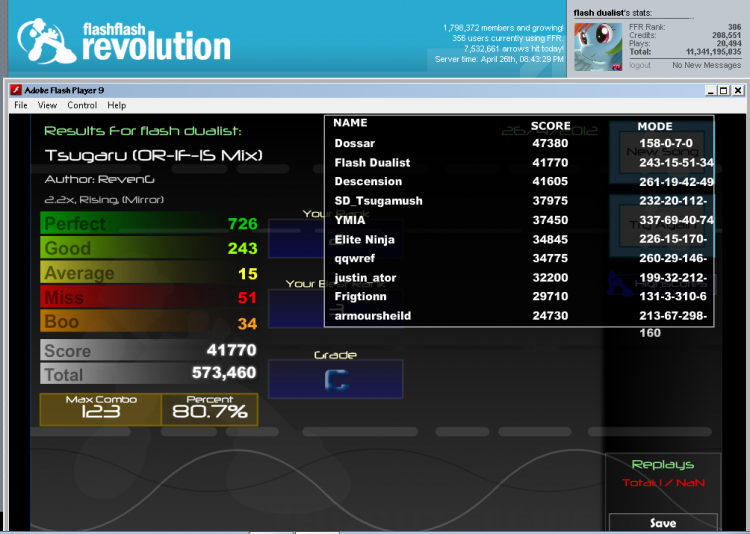Viewport: 750px width, 534px height.
Task: Select Descension in the highscore list
Action: pos(368,181)
